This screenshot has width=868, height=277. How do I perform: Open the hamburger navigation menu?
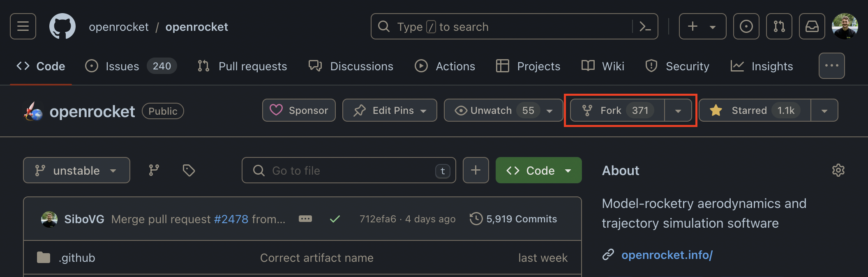pyautogui.click(x=23, y=27)
